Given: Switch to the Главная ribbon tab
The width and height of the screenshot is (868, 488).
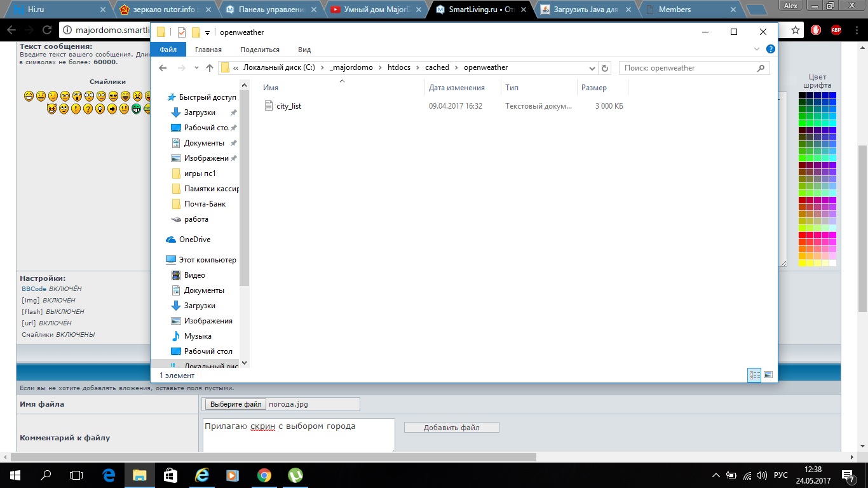Looking at the screenshot, I should tap(208, 50).
